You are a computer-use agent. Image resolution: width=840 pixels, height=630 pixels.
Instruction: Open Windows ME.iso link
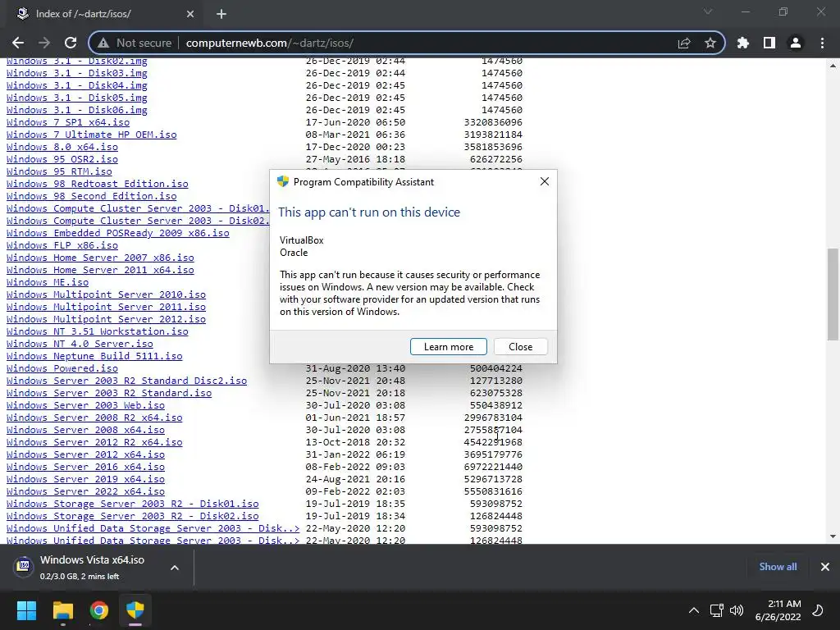pyautogui.click(x=48, y=282)
